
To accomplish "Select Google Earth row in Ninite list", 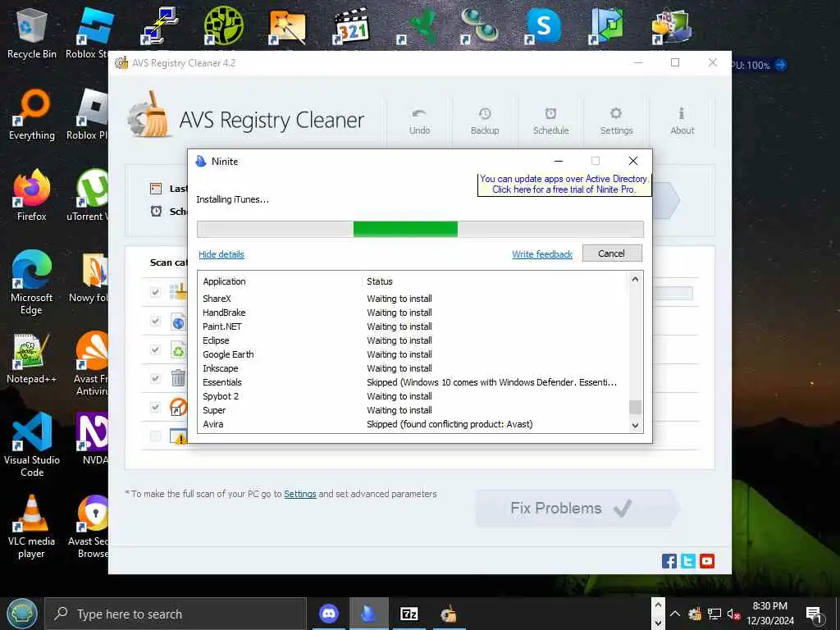I will click(413, 354).
